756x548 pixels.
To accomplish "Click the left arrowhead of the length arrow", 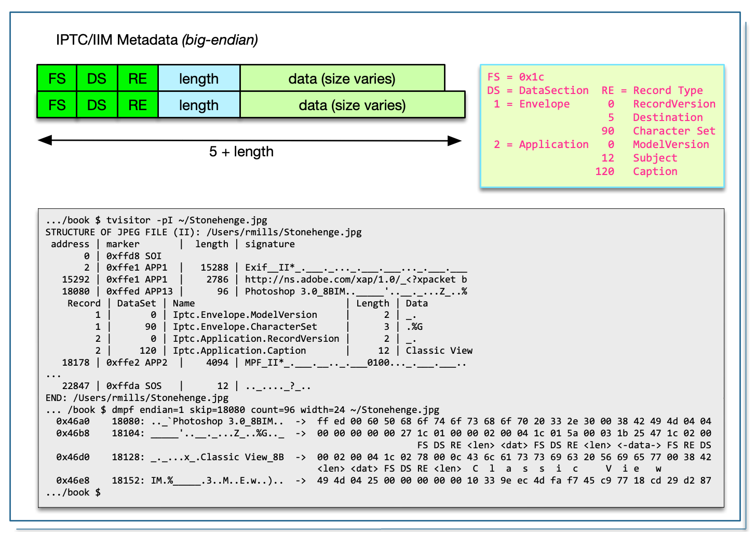I will 45,140.
